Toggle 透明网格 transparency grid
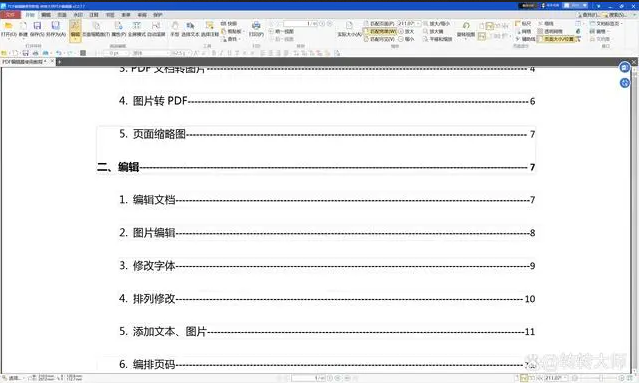639x383 pixels. tap(550, 31)
